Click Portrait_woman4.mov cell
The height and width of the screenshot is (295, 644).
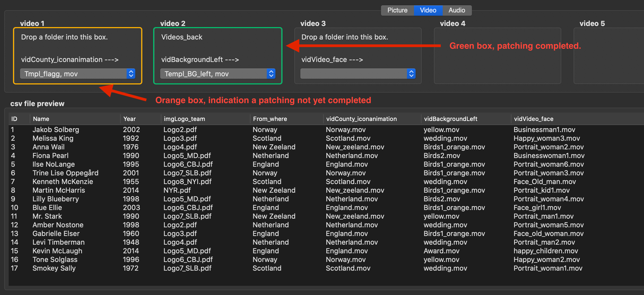tap(549, 199)
